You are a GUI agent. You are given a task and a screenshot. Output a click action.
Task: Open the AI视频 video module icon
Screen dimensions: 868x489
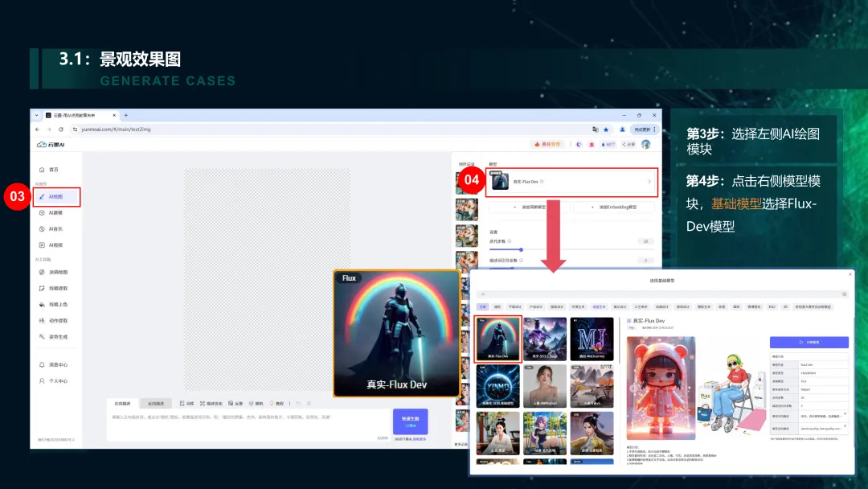42,244
